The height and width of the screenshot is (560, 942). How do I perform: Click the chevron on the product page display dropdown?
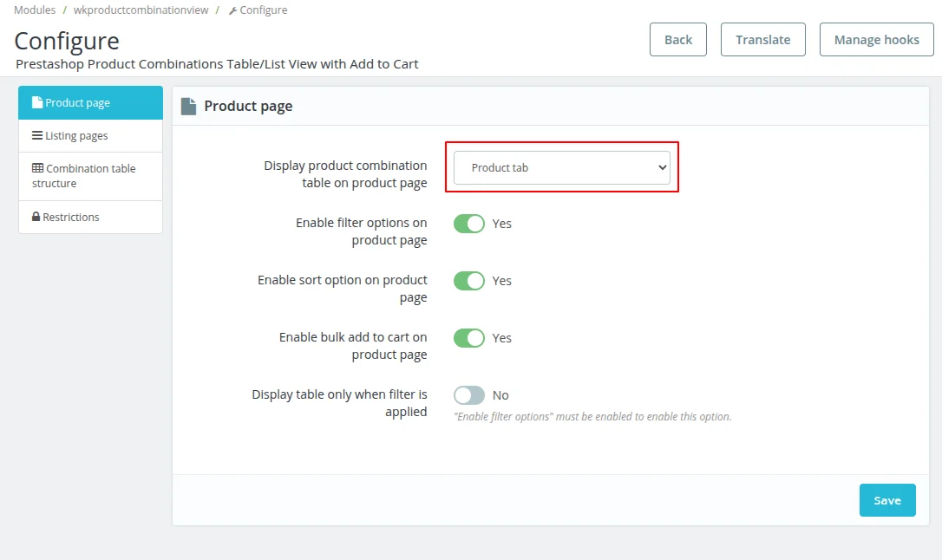(x=662, y=167)
